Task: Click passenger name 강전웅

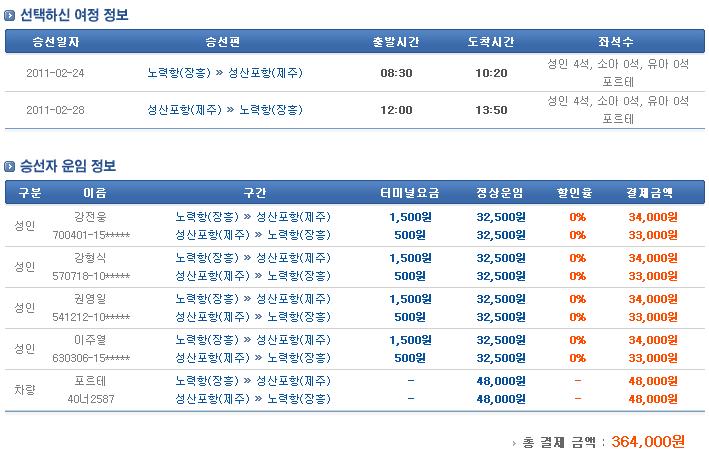Action: pos(90,216)
